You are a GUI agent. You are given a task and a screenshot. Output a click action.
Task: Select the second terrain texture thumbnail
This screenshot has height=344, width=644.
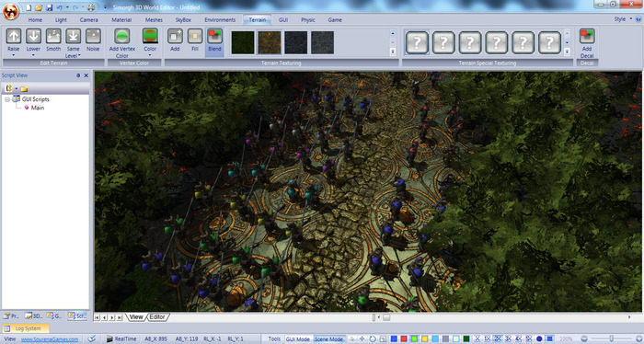click(270, 42)
